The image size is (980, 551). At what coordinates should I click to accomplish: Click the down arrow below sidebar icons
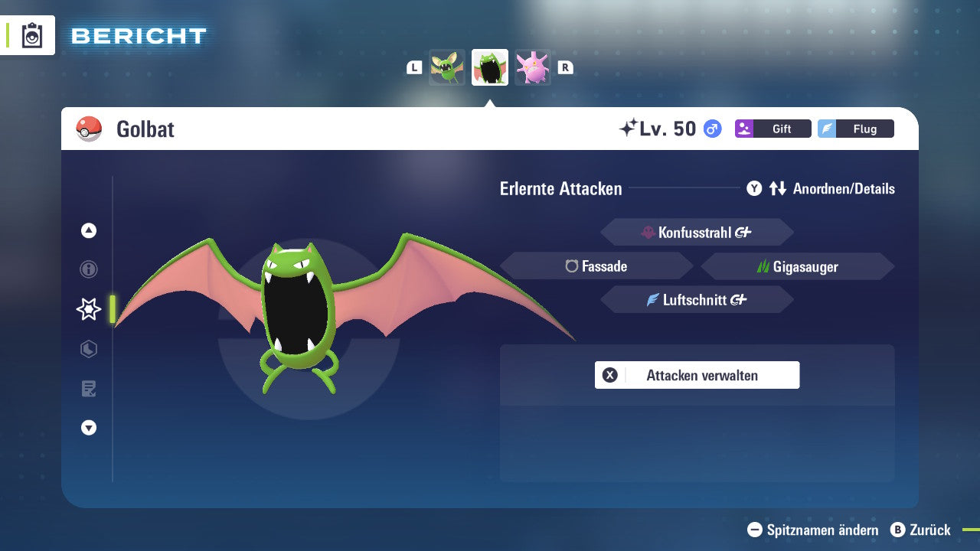pyautogui.click(x=88, y=428)
